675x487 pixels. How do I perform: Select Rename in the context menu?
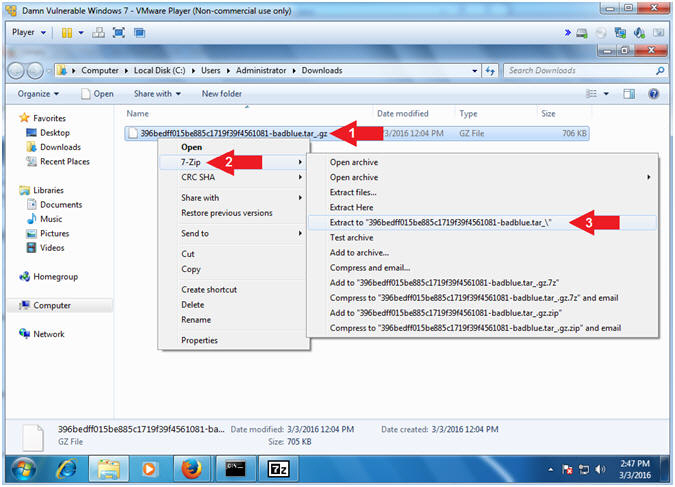(x=196, y=320)
